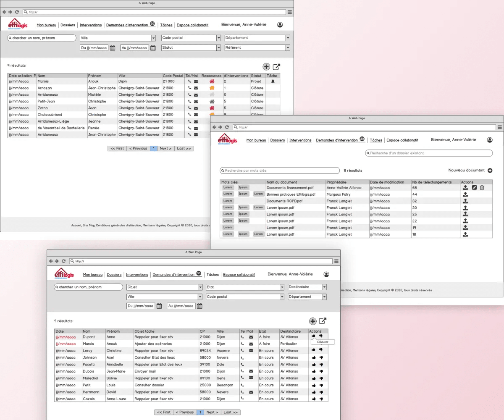This screenshot has height=420, width=504.
Task: Open the Objet dropdown in Tâches window
Action: [165, 287]
